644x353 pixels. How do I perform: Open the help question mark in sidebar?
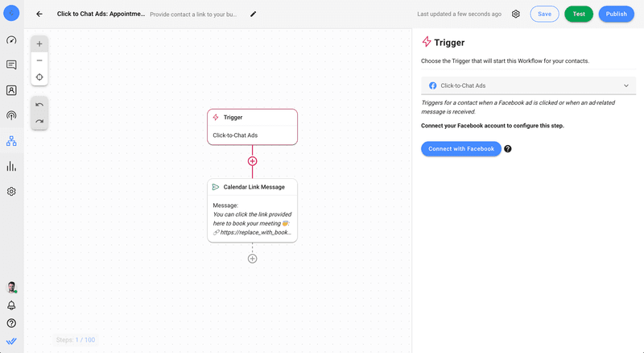11,323
